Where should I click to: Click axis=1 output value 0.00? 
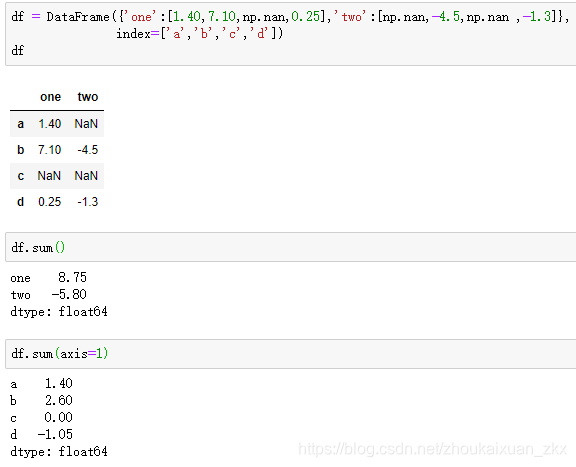[x=58, y=417]
